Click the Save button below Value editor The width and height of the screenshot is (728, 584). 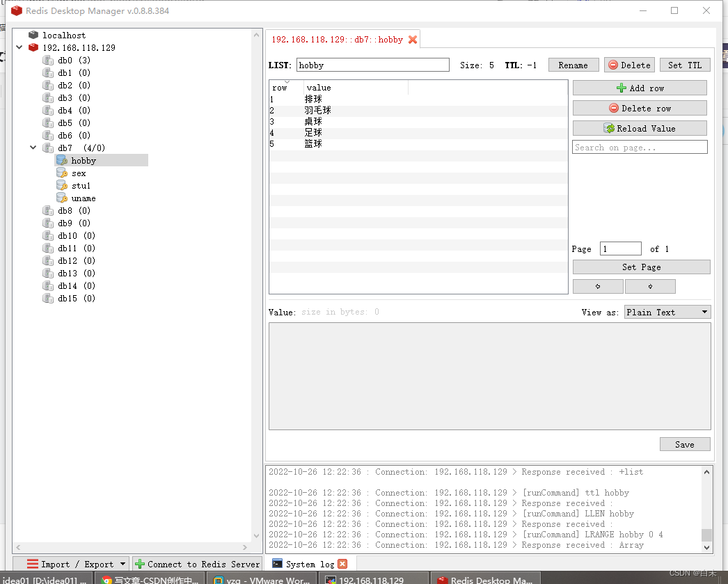685,443
